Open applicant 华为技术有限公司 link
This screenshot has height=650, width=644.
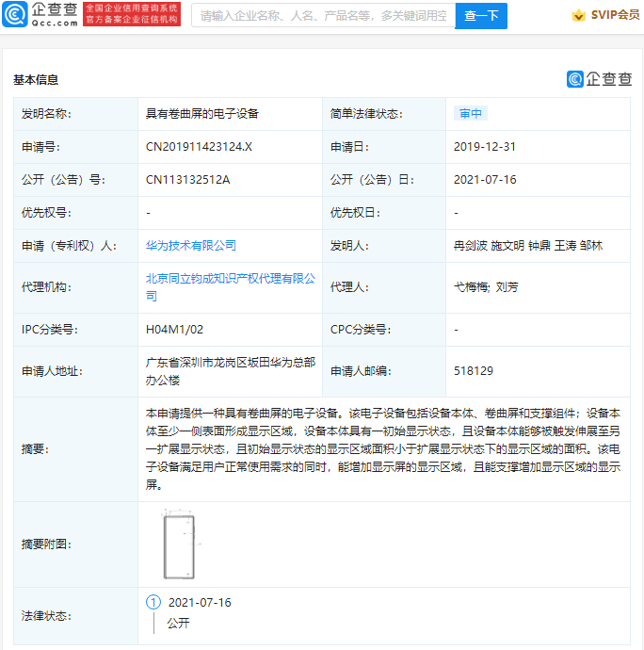click(191, 245)
